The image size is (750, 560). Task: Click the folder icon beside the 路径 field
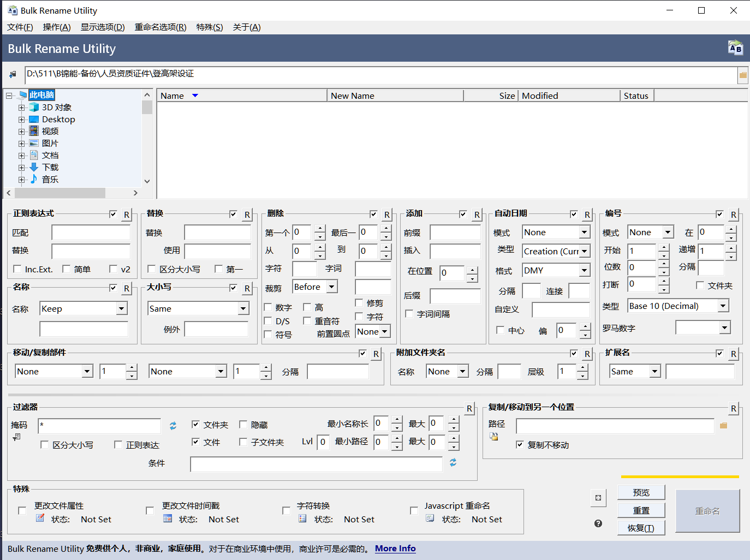[724, 425]
